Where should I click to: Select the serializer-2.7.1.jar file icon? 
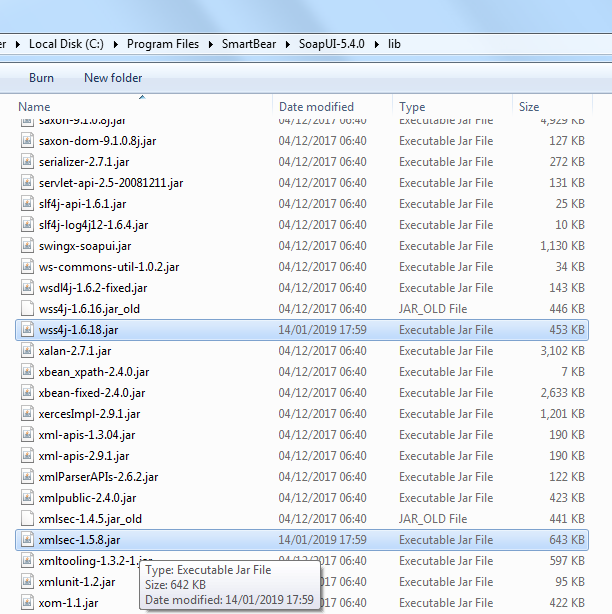[x=27, y=161]
